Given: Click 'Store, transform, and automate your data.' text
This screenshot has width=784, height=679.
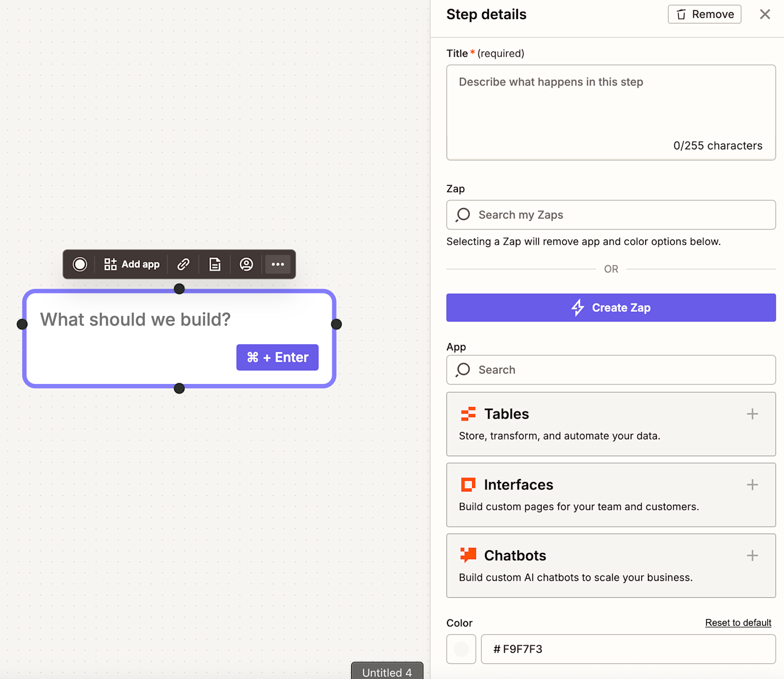Looking at the screenshot, I should (559, 436).
